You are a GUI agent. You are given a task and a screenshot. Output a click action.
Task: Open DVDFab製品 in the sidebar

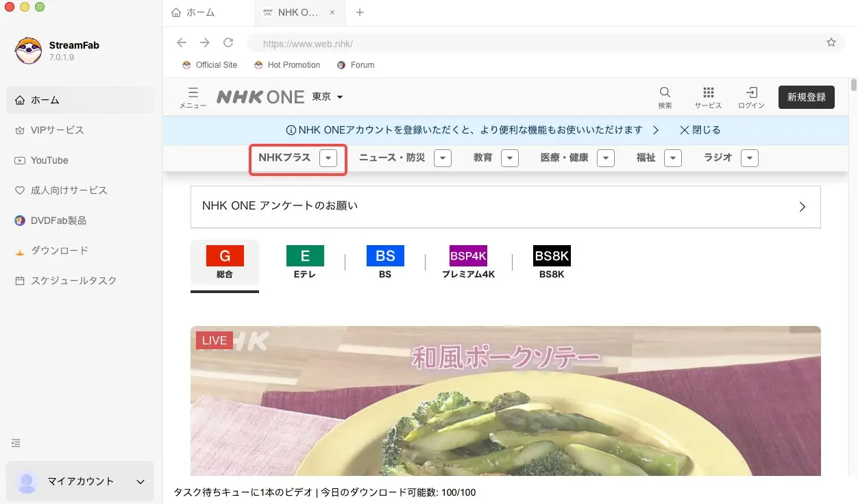point(80,220)
